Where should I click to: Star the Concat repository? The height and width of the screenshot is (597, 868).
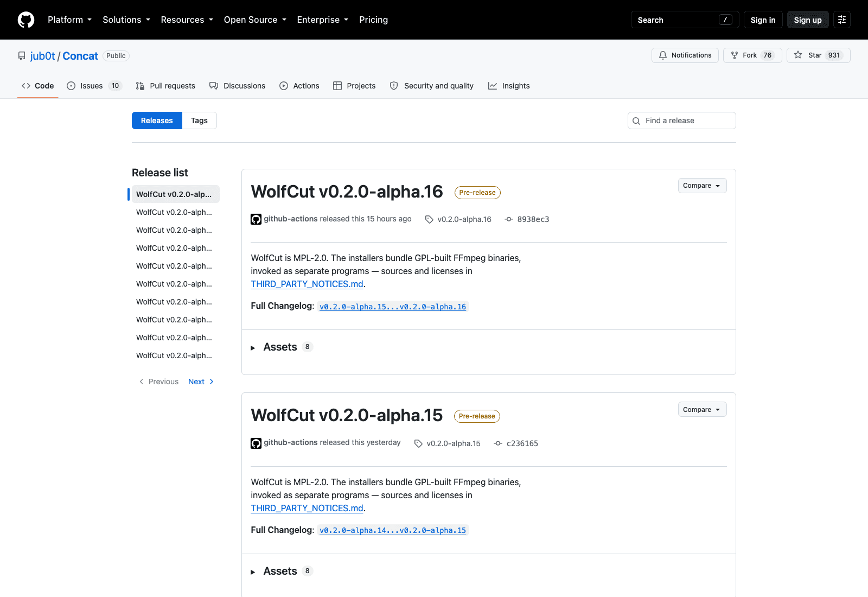(x=818, y=55)
